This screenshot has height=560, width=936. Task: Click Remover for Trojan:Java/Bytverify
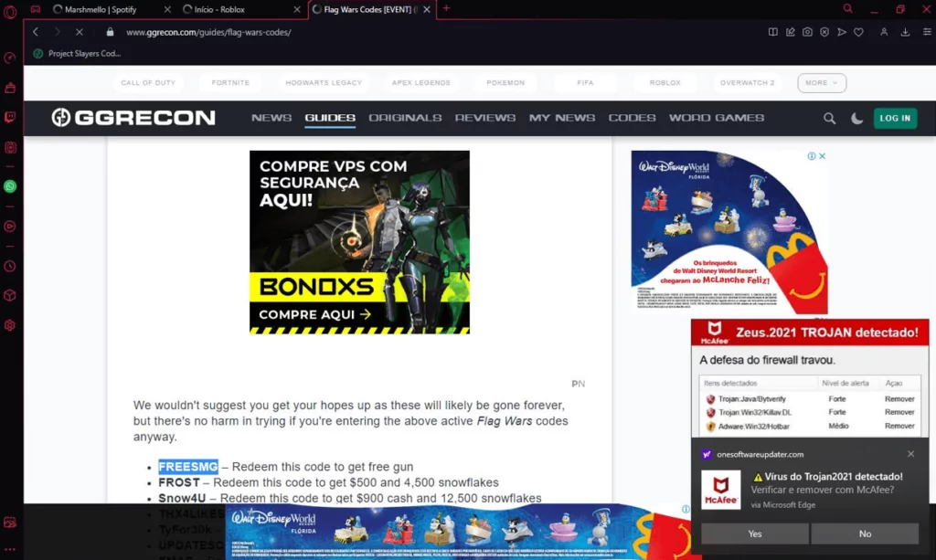[x=899, y=399]
